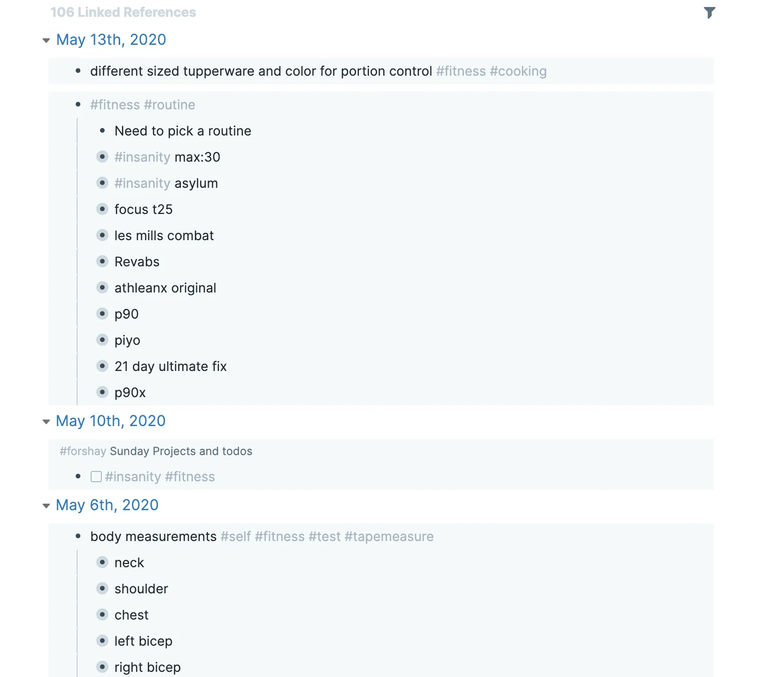The image size is (784, 677).
Task: Expand the collapsed "chest" measurement bullet
Action: [x=102, y=615]
